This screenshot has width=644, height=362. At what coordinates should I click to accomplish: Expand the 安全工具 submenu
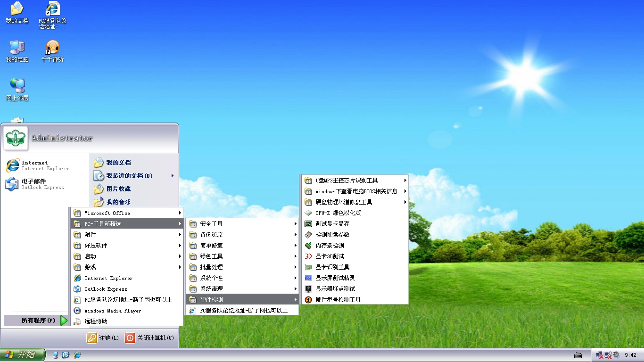242,224
